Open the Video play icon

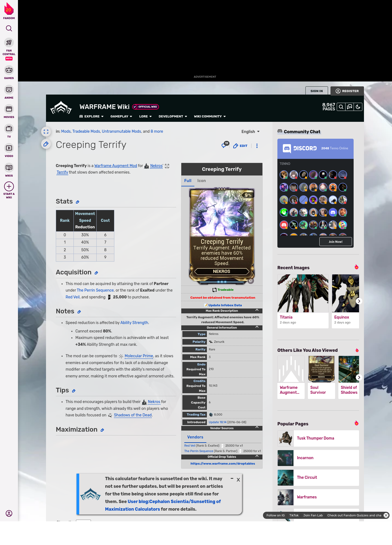tap(9, 148)
